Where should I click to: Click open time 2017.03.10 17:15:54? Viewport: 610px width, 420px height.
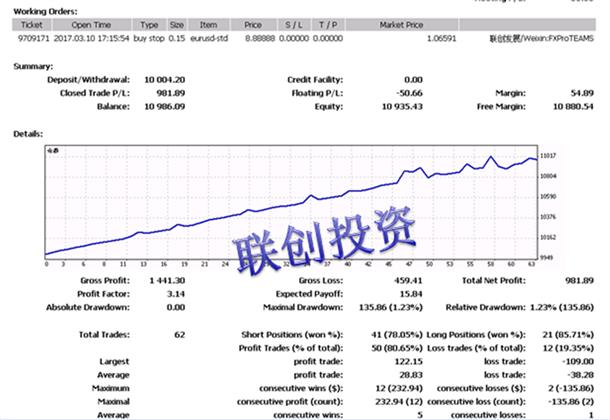point(91,38)
